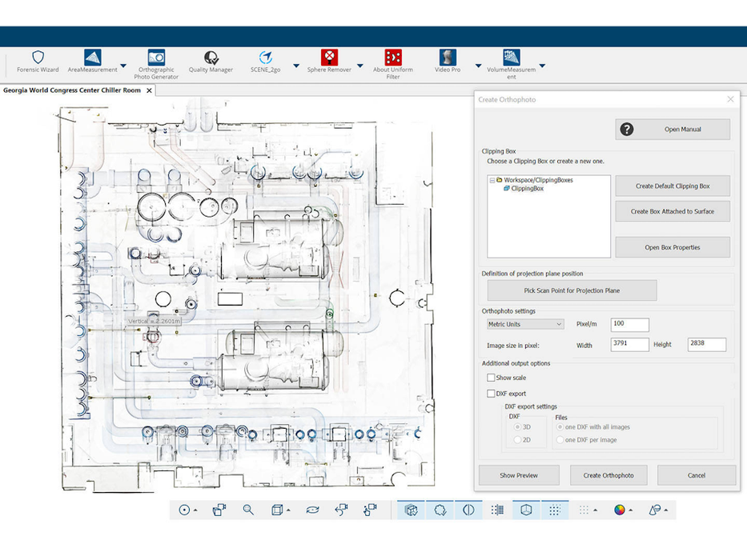Click the Pixel/m input field

point(629,324)
